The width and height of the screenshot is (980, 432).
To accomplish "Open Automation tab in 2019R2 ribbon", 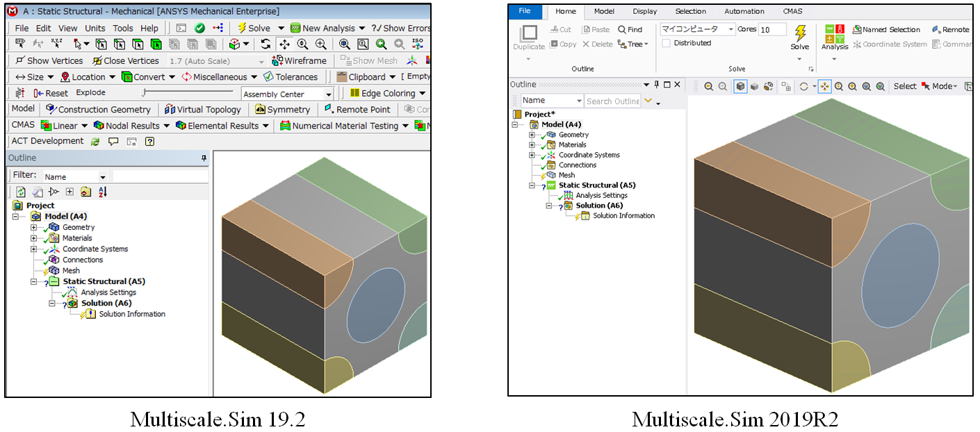I will pos(744,11).
